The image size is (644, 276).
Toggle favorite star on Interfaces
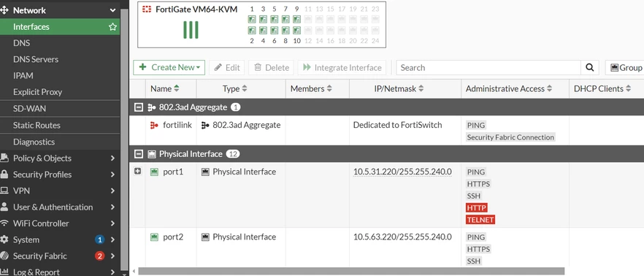[112, 27]
